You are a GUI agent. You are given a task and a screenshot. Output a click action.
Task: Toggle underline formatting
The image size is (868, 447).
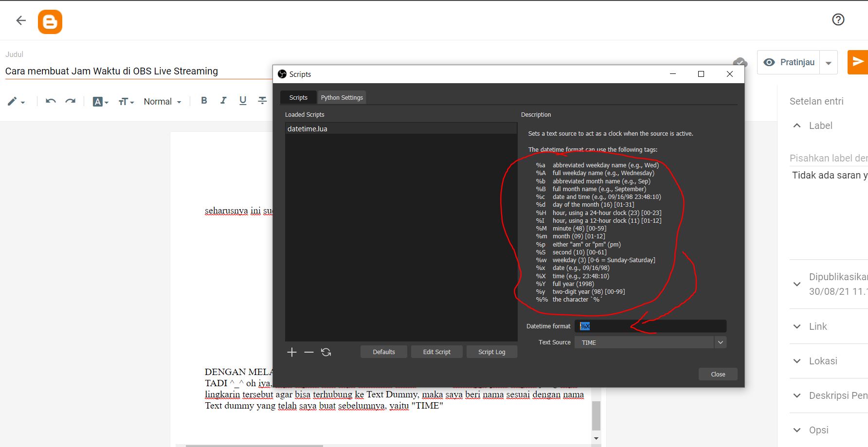[243, 100]
